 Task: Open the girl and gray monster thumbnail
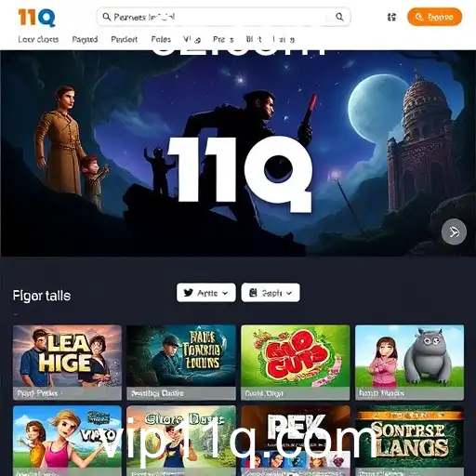pos(409,363)
